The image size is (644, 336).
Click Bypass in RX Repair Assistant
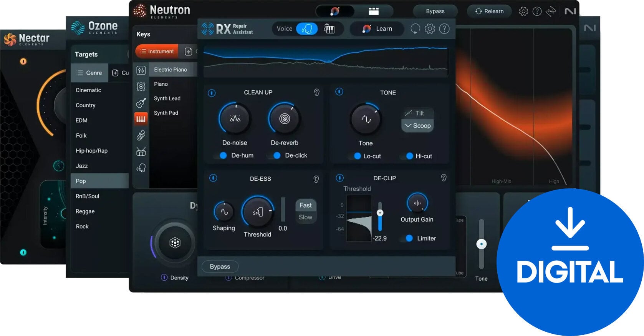point(220,266)
